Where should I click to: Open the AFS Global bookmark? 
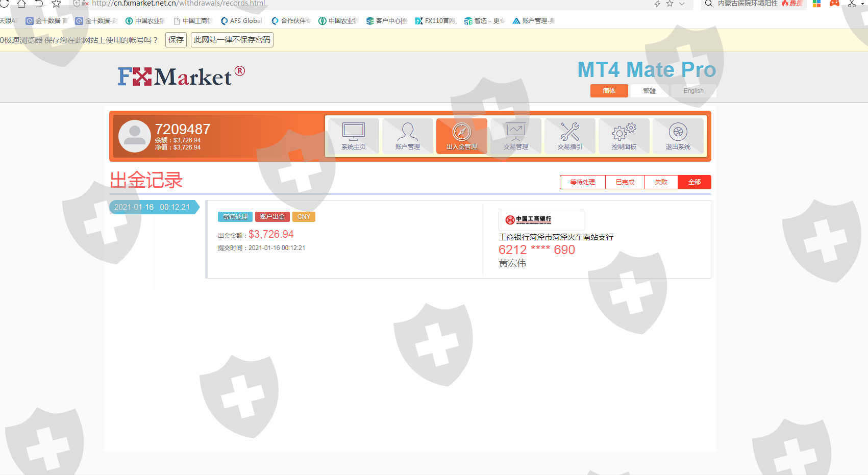241,21
